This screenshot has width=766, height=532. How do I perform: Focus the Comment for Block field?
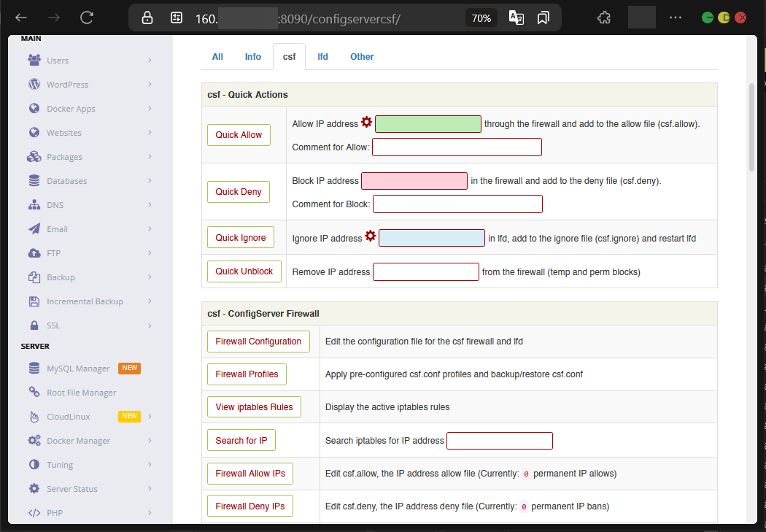pos(457,204)
